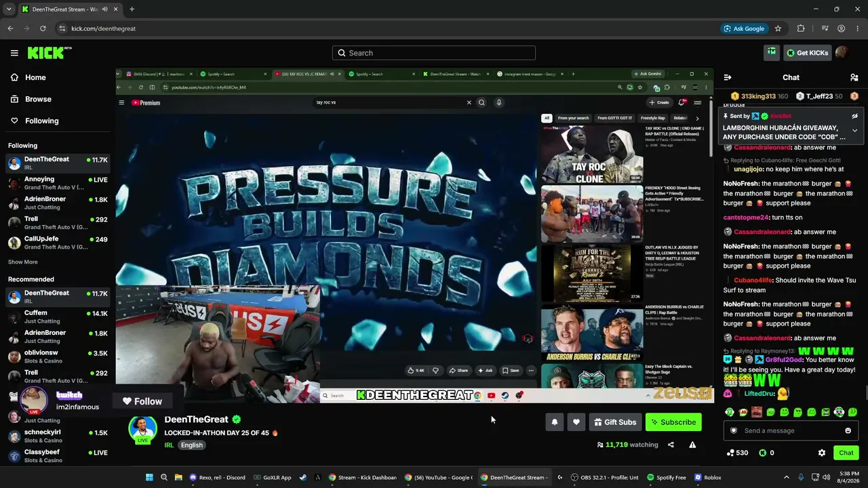The image size is (868, 488).
Task: Open the Kick hamburger menu
Action: tap(14, 53)
